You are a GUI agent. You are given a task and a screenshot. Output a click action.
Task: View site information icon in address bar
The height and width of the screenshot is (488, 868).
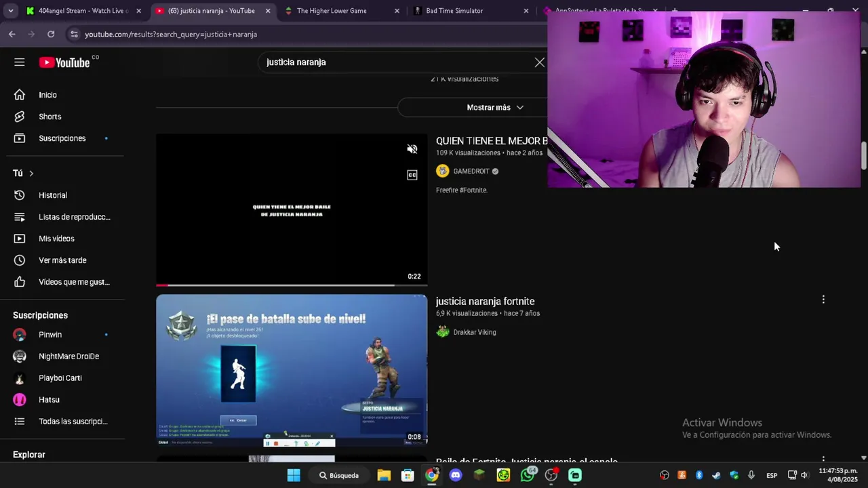coord(74,34)
